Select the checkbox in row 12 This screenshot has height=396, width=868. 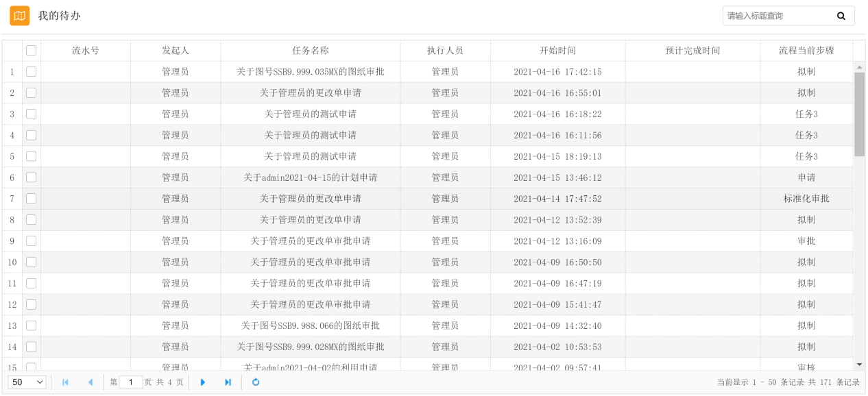pos(32,304)
